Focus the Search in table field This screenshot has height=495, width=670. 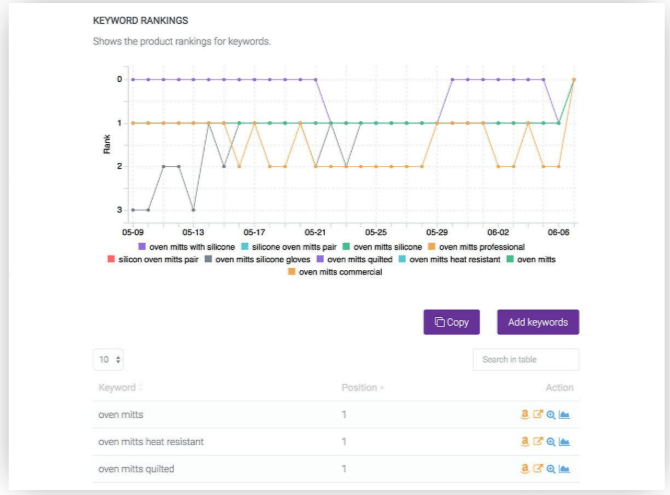(526, 359)
